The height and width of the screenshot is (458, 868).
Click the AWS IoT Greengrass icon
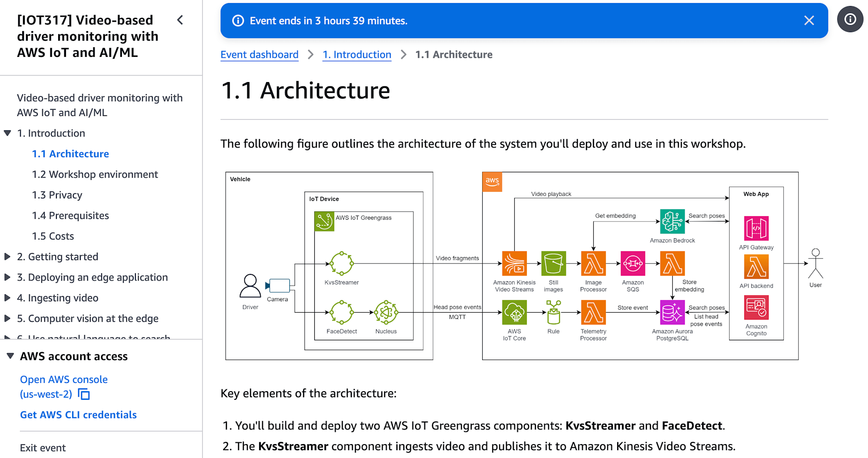click(324, 221)
